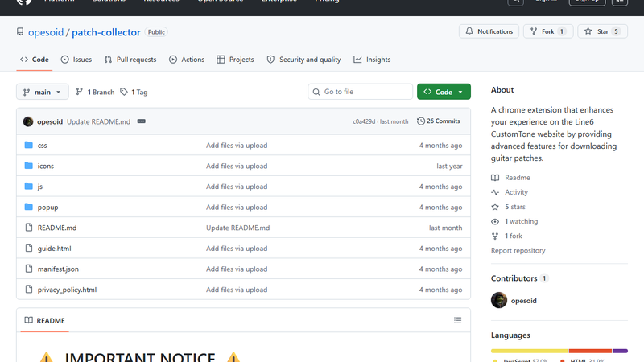Click the Fork icon button

coord(534,31)
